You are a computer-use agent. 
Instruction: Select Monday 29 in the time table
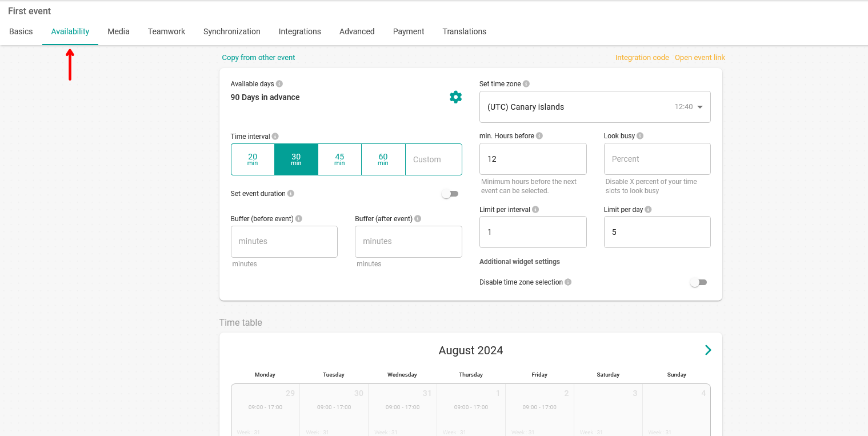coord(266,410)
